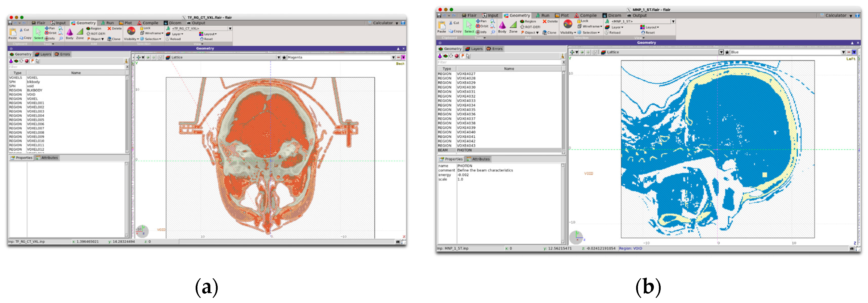Select VOXE4035 region row in list
The width and height of the screenshot is (868, 303).
tap(466, 110)
